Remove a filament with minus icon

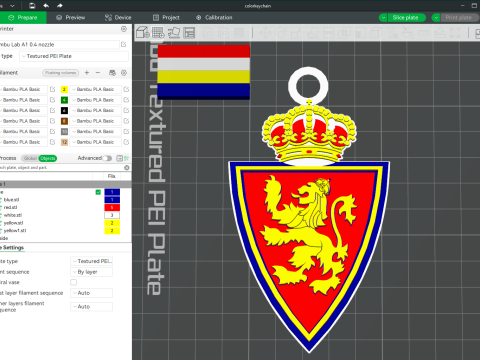(x=98, y=73)
